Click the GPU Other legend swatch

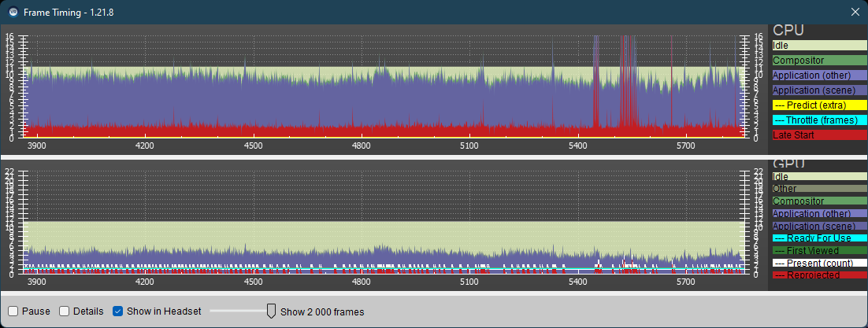(x=819, y=189)
